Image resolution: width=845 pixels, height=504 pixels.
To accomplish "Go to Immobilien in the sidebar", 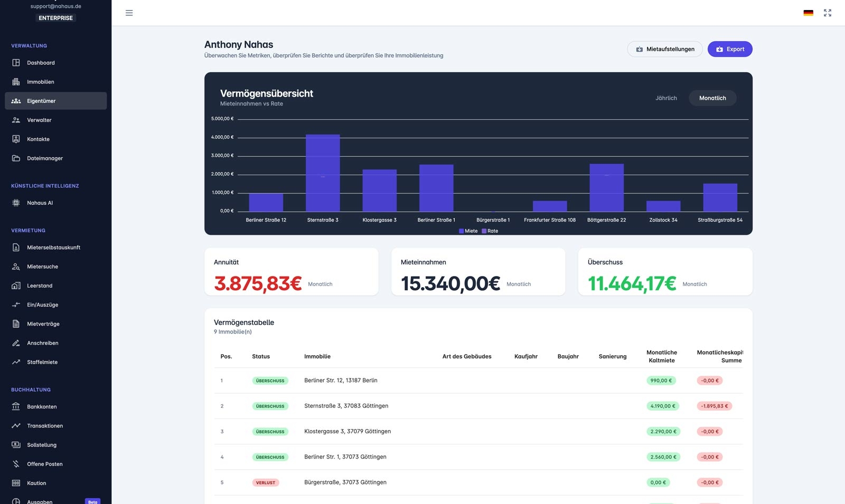I will [55, 82].
